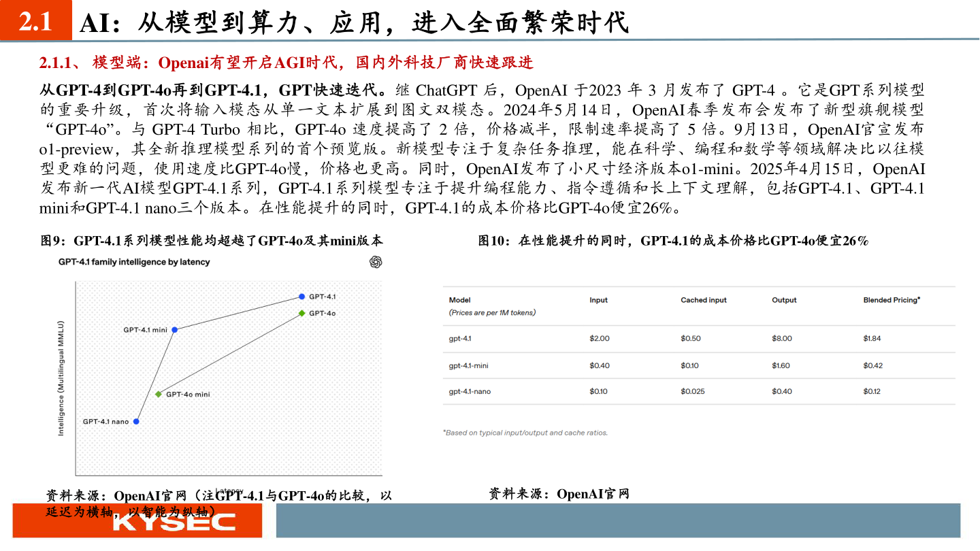980x551 pixels.
Task: Click the GPT-4.1 mini data point
Action: [174, 329]
